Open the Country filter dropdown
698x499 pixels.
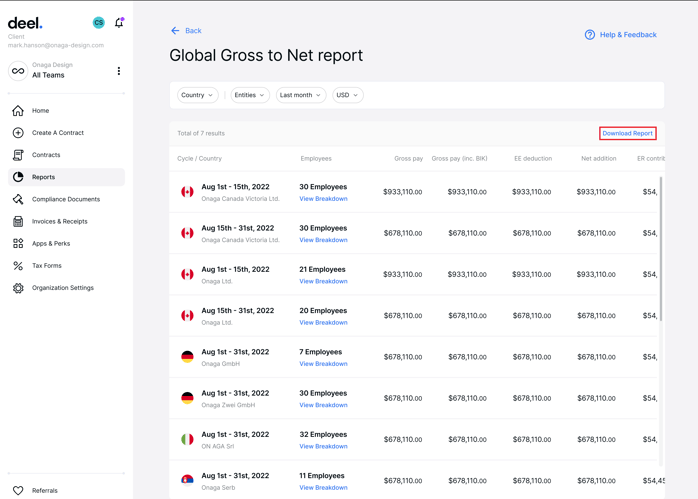[x=197, y=95]
